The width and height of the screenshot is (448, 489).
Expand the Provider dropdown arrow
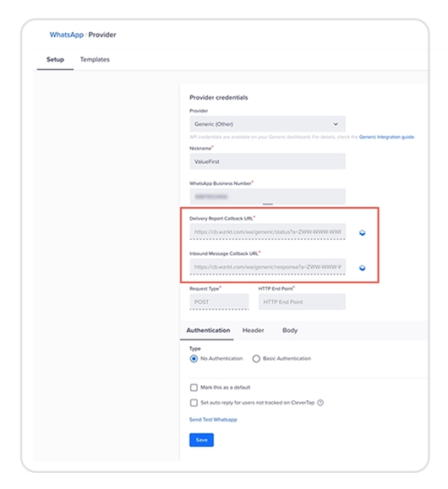[x=336, y=124]
